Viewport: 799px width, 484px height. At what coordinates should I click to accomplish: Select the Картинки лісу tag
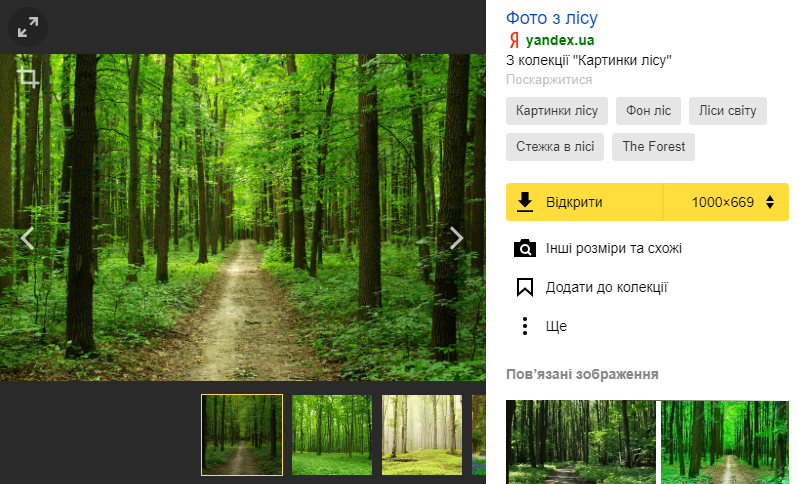557,111
